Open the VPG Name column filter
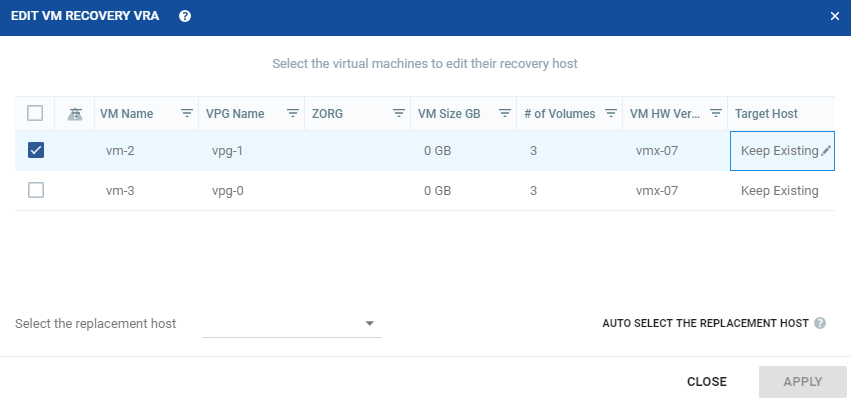The image size is (851, 401). [293, 113]
